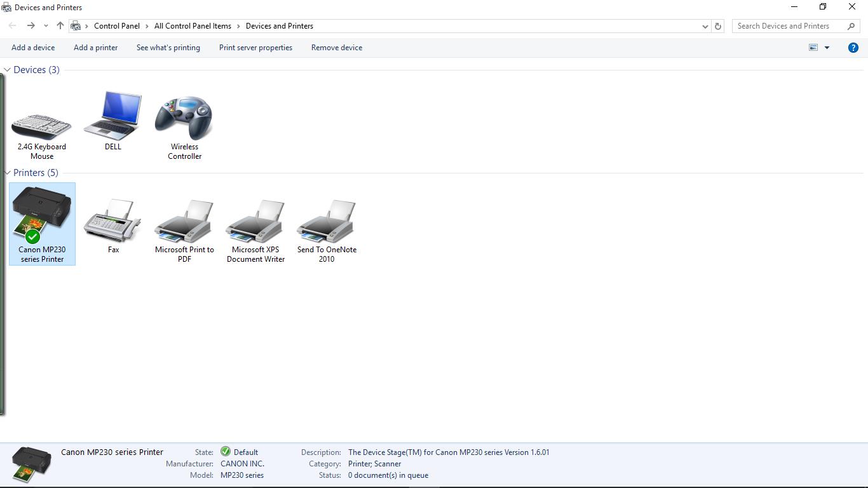Open See what's printing
The image size is (868, 488).
pyautogui.click(x=168, y=47)
